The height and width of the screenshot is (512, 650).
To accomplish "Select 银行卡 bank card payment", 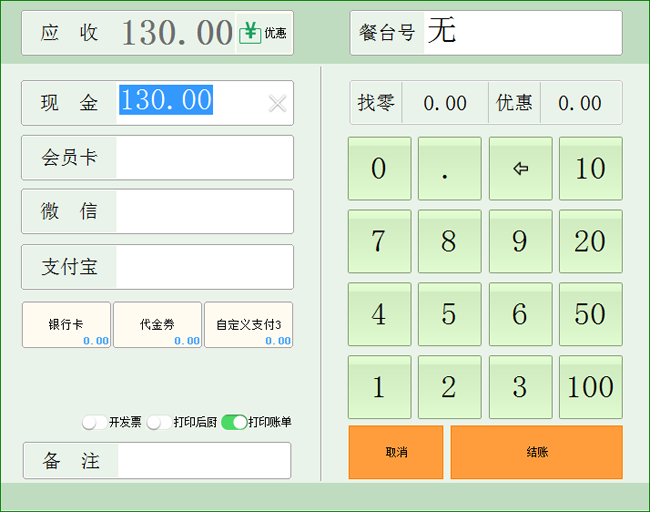I will [66, 325].
